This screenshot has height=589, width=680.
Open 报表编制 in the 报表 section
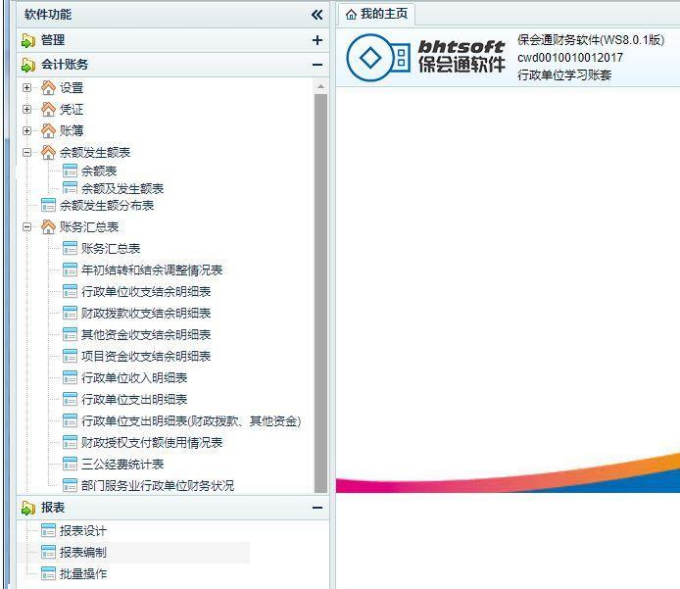point(83,552)
